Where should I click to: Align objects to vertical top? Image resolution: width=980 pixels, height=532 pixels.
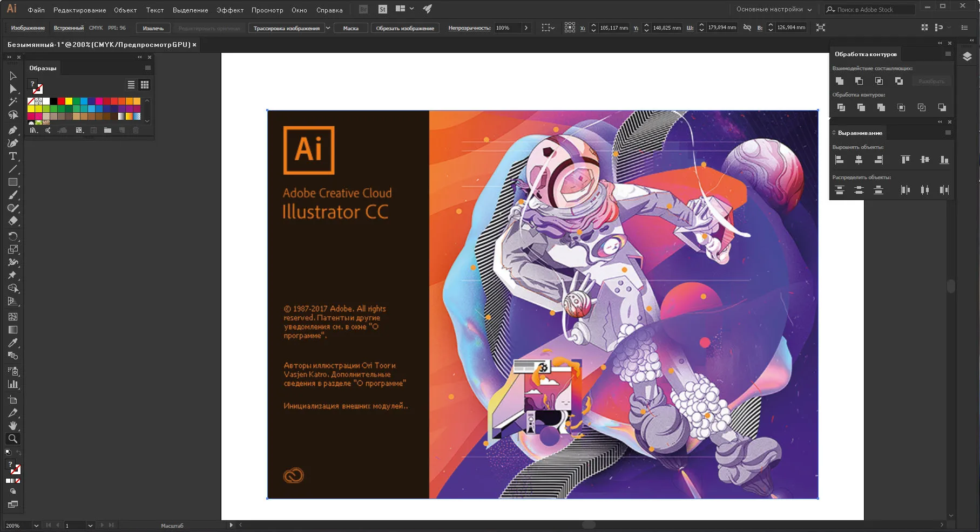click(x=905, y=160)
